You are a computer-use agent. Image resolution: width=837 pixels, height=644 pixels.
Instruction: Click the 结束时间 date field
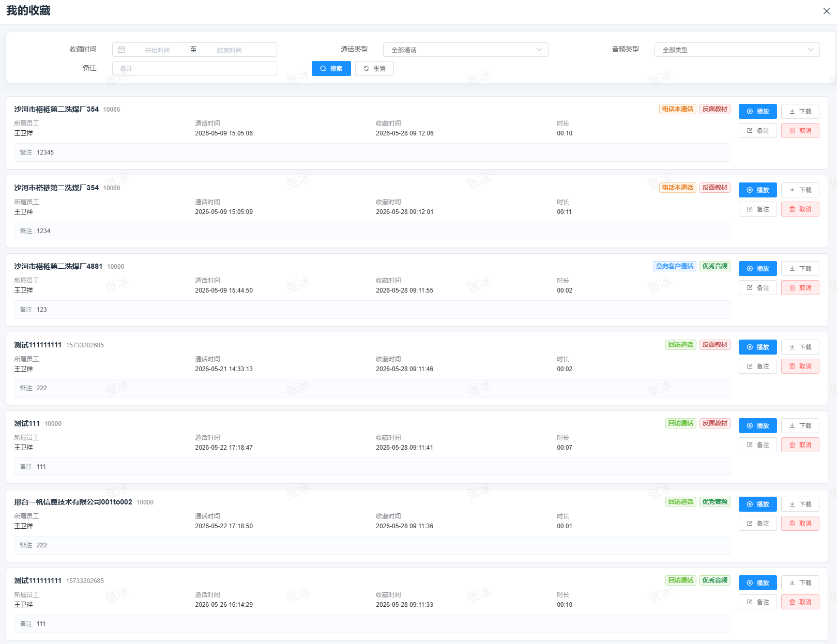[x=229, y=50]
